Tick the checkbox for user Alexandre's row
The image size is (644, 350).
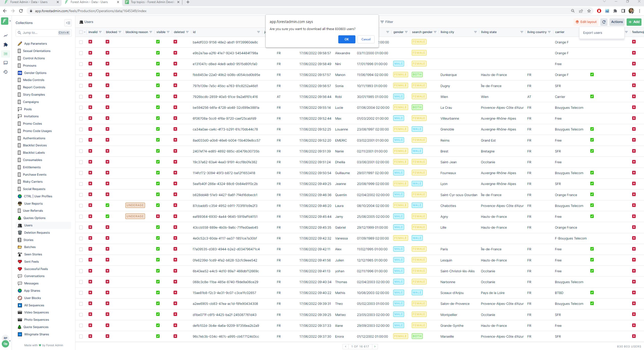click(81, 53)
